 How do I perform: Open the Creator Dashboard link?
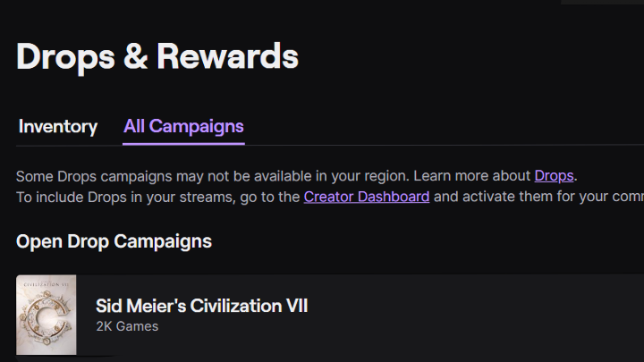point(367,197)
